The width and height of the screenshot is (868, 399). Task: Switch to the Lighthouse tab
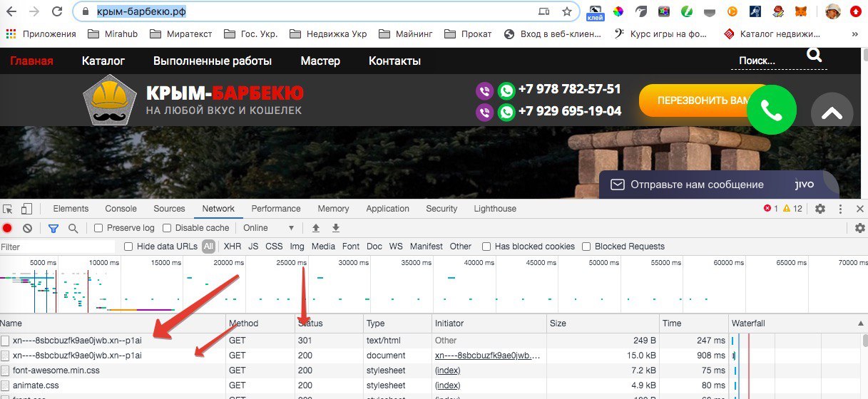click(495, 209)
